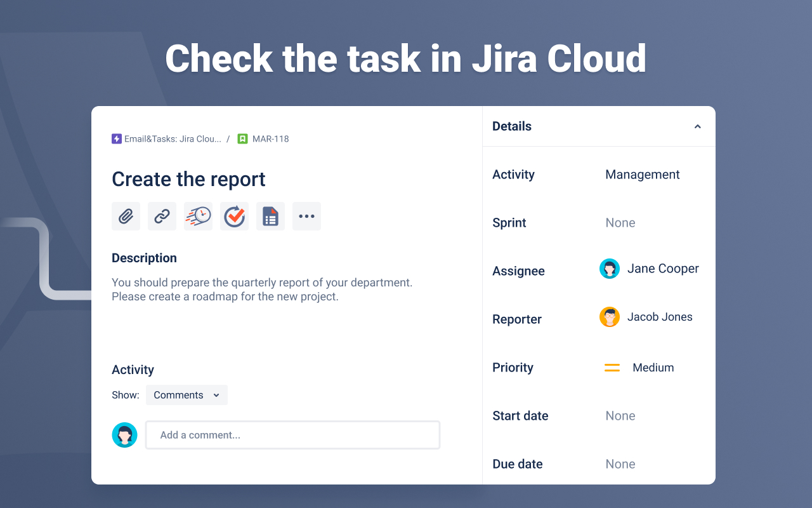Open the Show Comments dropdown
812x508 pixels.
coord(187,394)
